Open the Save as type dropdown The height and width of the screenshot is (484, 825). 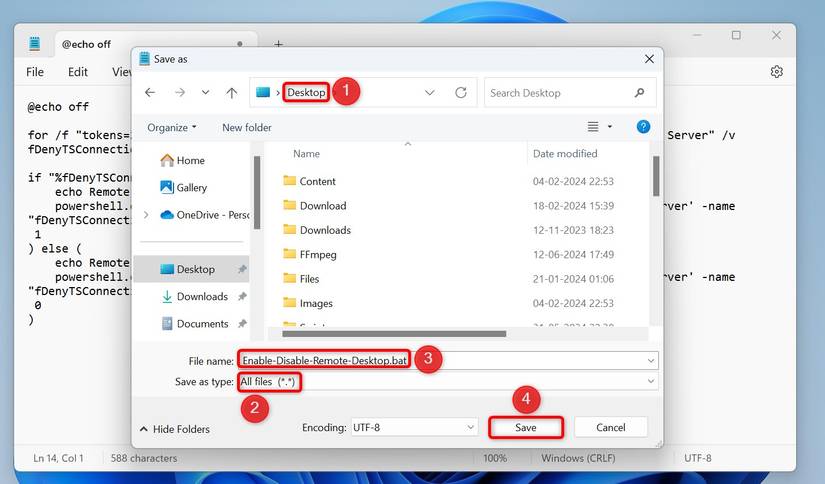coord(447,382)
